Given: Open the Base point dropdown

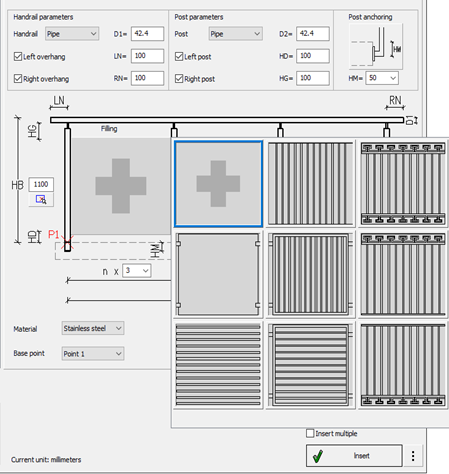Looking at the screenshot, I should click(93, 354).
